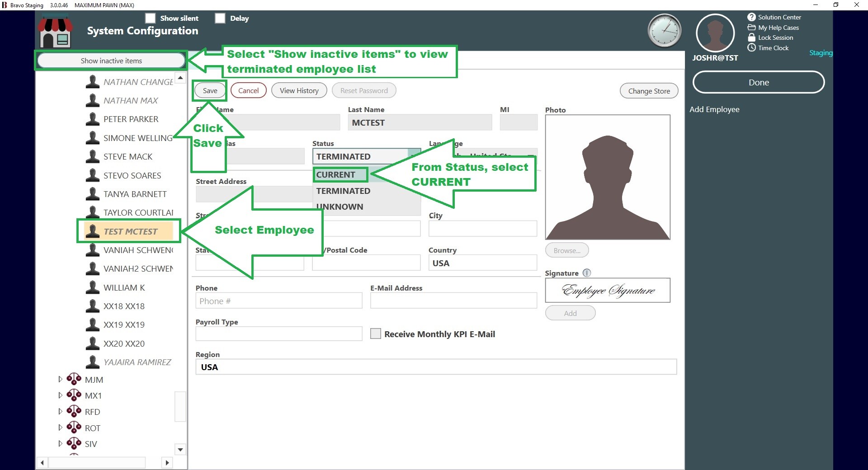The image size is (868, 470).
Task: Expand the ROT tree node
Action: tap(60, 428)
